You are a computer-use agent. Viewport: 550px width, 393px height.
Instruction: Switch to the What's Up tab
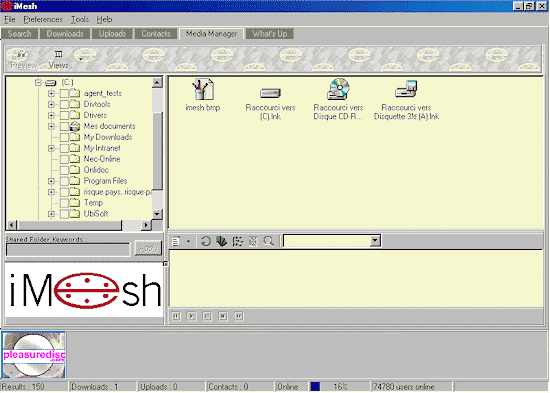270,34
